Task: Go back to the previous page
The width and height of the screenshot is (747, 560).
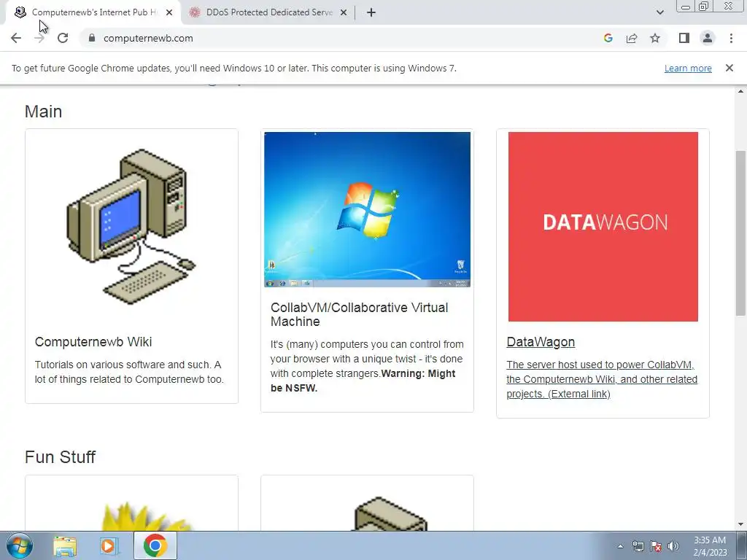Action: [16, 38]
